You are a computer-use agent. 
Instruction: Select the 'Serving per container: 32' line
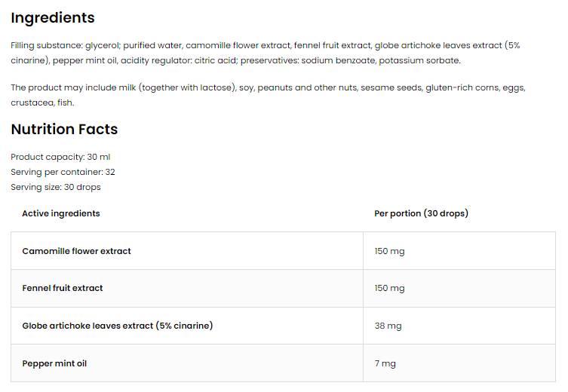tap(63, 172)
